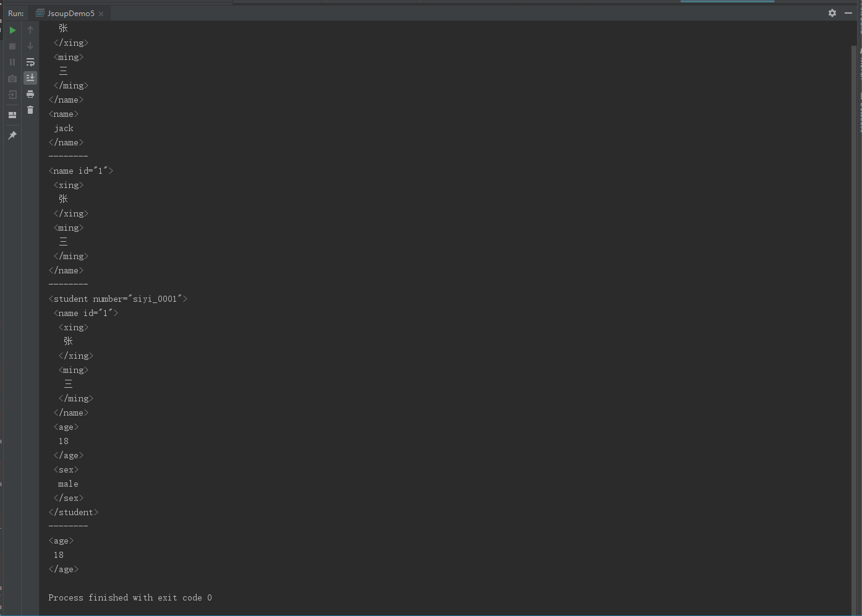Image resolution: width=862 pixels, height=616 pixels.
Task: Click the '<sex>' opening tag line
Action: pyautogui.click(x=66, y=469)
